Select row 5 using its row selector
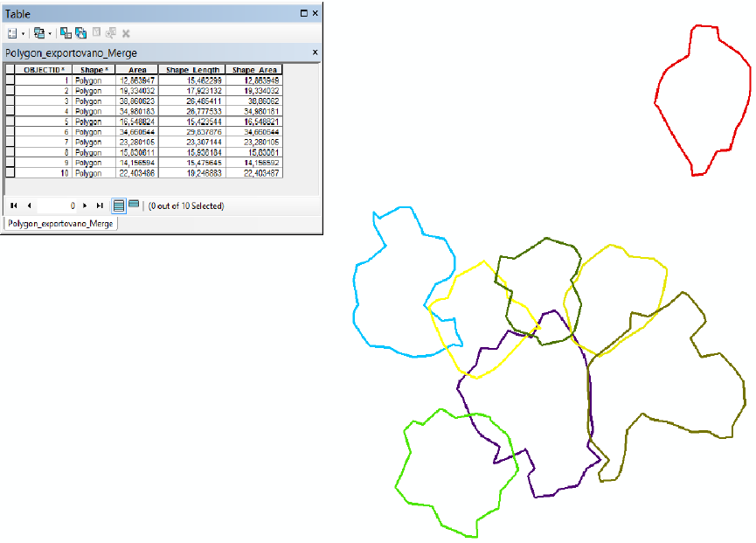 pyautogui.click(x=10, y=122)
